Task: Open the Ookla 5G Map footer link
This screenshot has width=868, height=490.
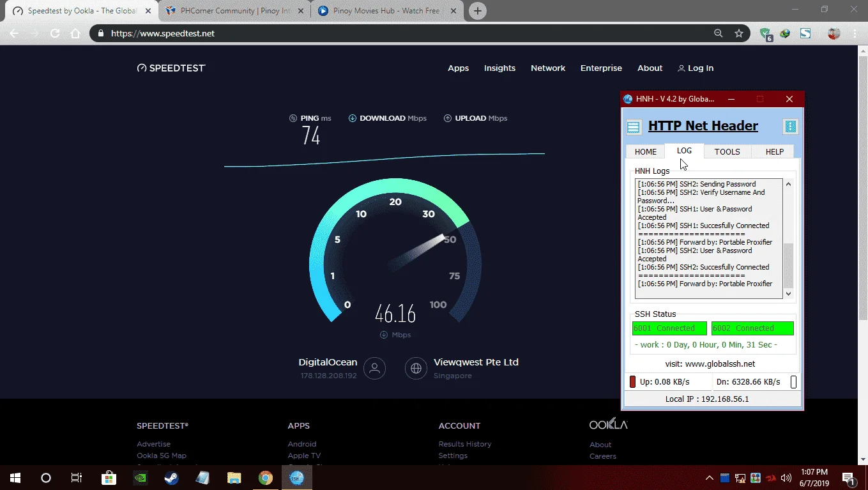Action: pos(162,456)
